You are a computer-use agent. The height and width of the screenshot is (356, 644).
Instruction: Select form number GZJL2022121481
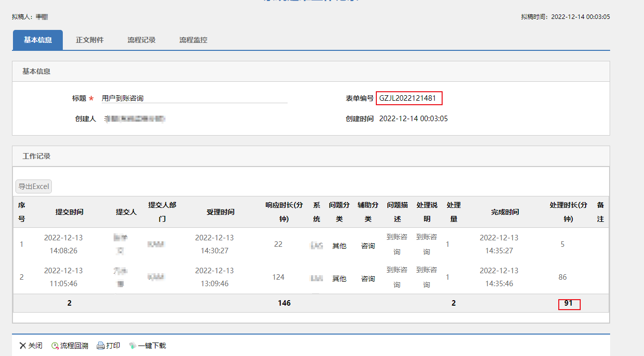pyautogui.click(x=408, y=98)
